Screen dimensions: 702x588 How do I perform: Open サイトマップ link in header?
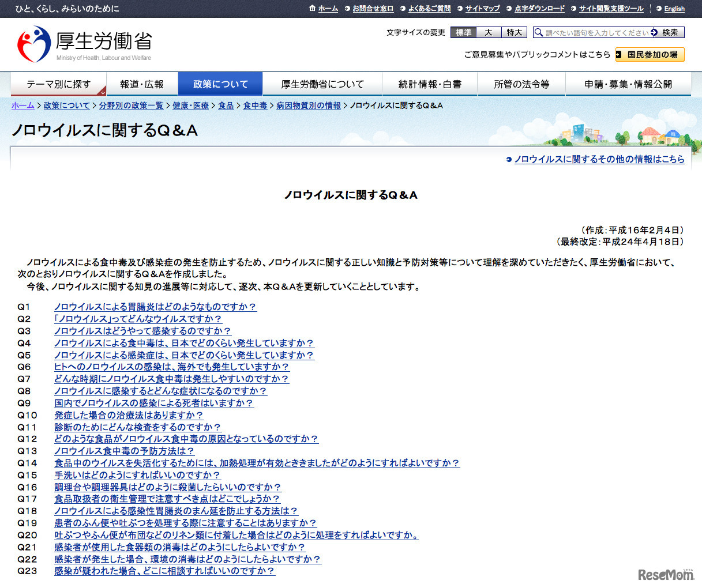(x=482, y=9)
